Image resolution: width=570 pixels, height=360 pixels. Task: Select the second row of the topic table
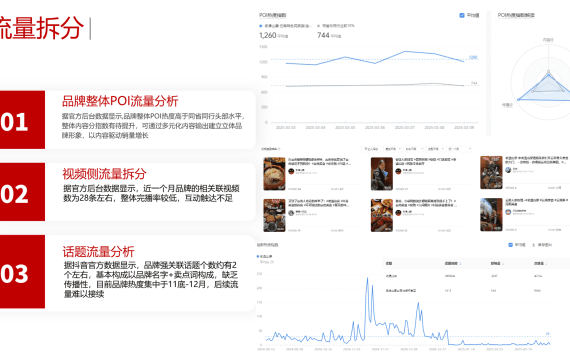[476, 291]
